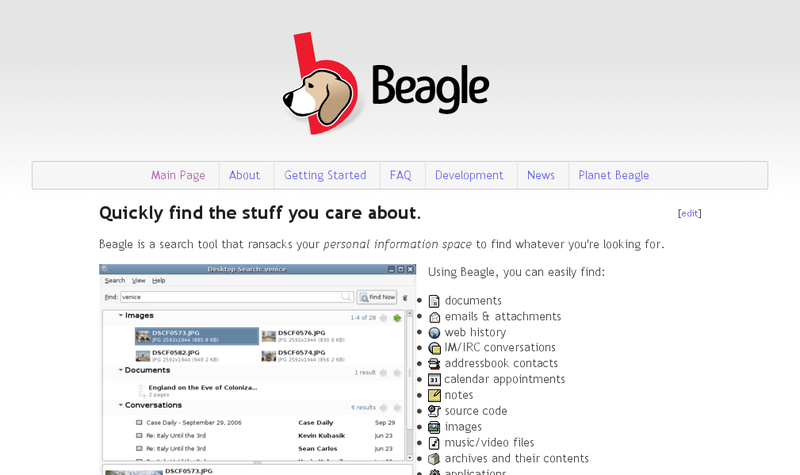Click the yellow notes icon
This screenshot has width=800, height=475.
coord(434,396)
